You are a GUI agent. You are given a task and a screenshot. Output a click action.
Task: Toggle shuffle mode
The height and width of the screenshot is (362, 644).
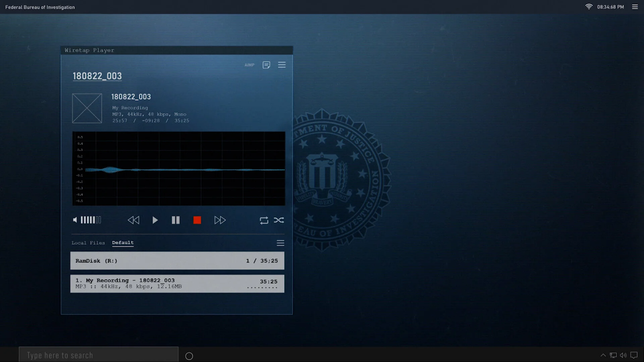tap(279, 220)
